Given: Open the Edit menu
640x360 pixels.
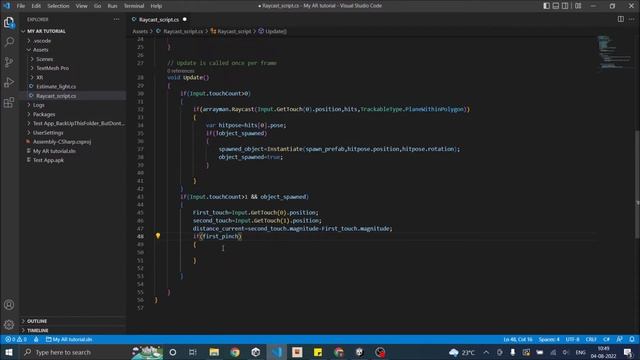Looking at the screenshot, I should tap(36, 6).
